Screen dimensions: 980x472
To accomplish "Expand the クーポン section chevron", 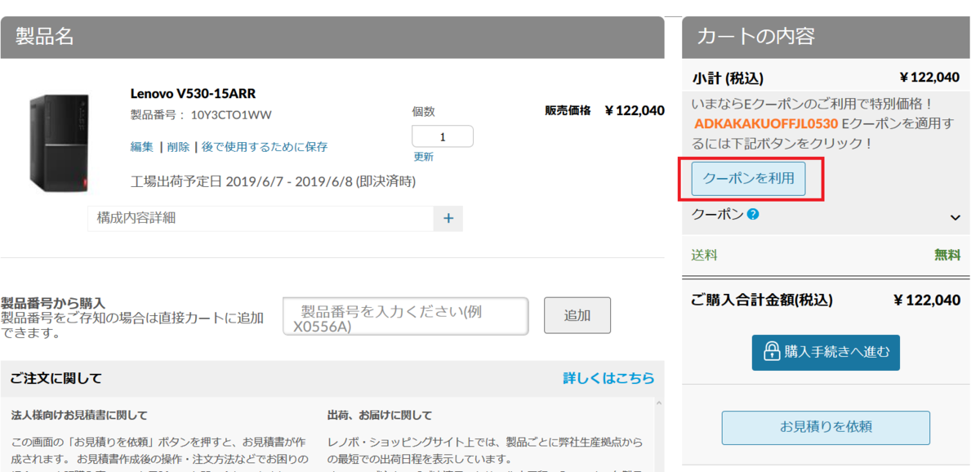I will coord(955,217).
